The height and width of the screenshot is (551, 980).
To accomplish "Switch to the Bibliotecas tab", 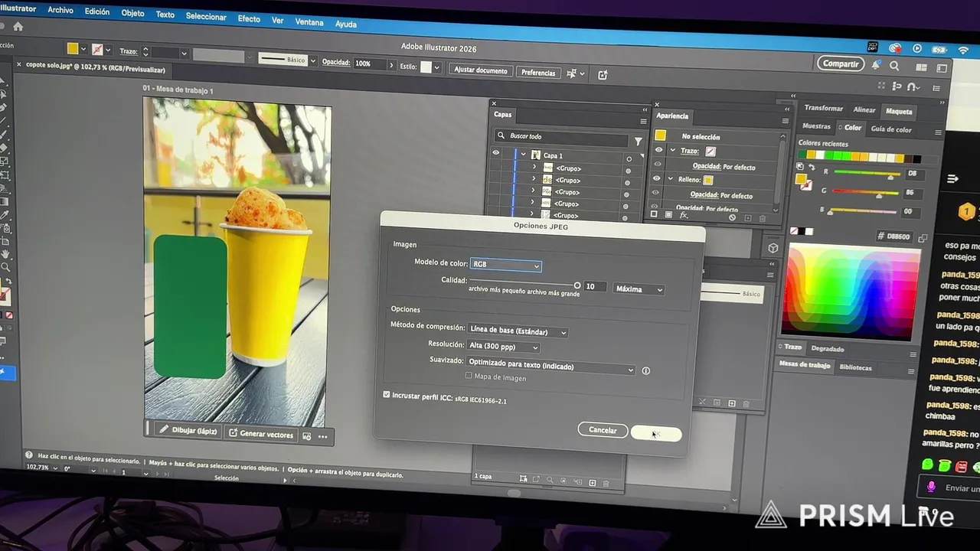I will [x=855, y=367].
